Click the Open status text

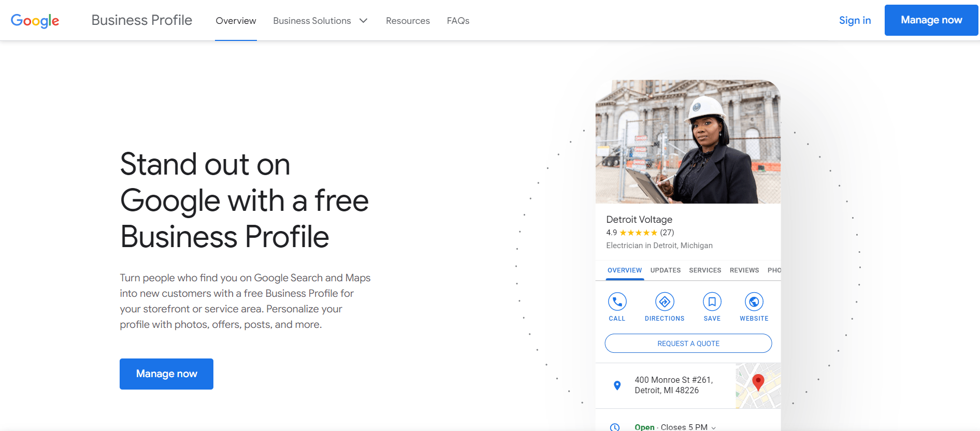(644, 427)
